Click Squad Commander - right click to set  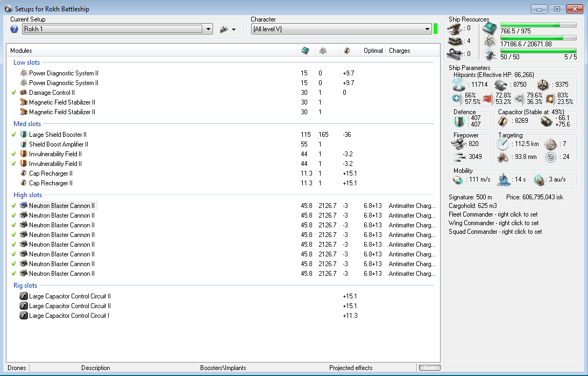click(x=495, y=232)
